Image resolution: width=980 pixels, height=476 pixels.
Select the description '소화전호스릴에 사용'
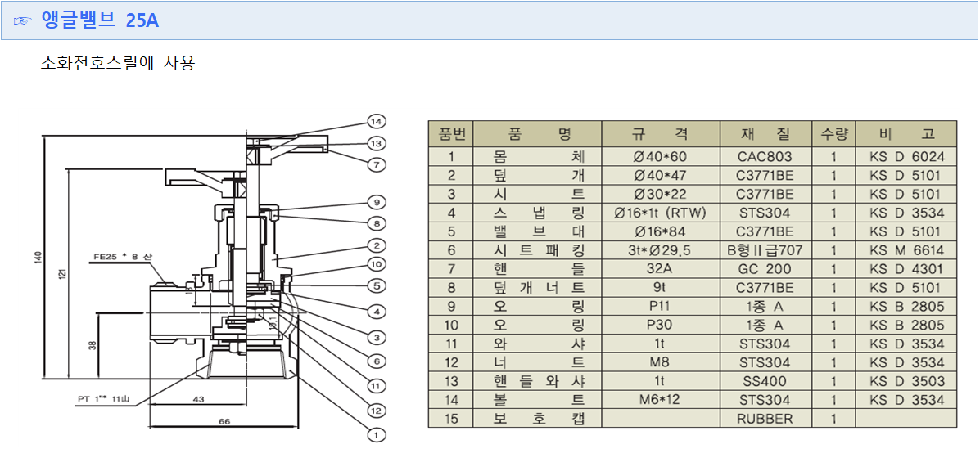click(118, 63)
